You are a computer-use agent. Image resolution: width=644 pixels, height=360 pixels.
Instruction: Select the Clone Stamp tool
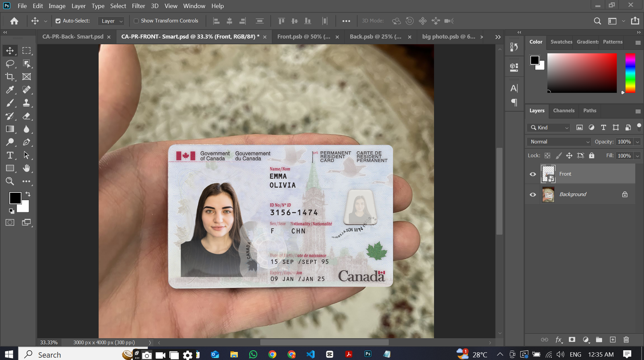(27, 103)
